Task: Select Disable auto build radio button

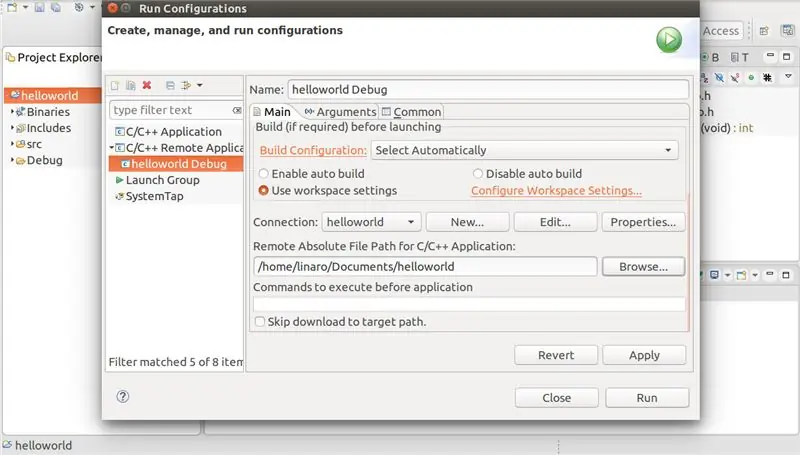Action: (x=478, y=174)
